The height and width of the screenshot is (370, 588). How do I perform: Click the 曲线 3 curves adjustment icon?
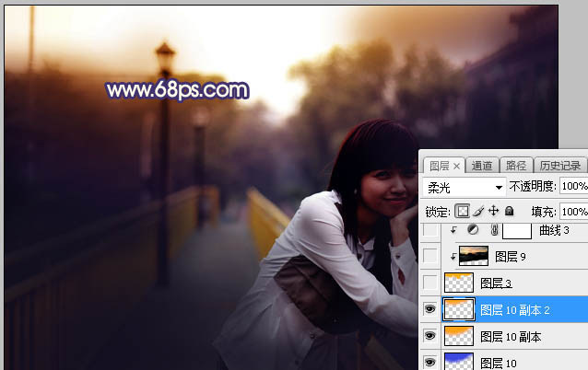tap(473, 229)
